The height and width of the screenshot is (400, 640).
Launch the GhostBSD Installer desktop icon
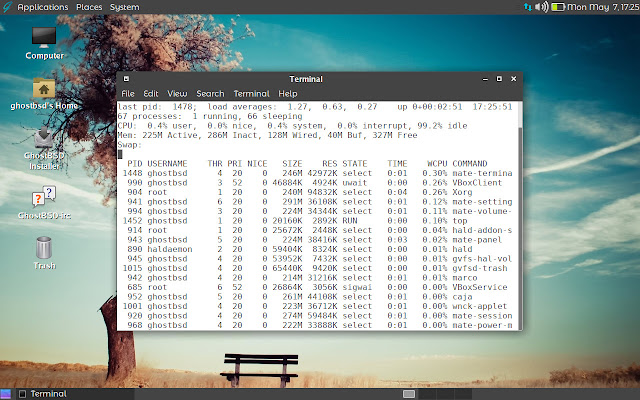(x=44, y=148)
